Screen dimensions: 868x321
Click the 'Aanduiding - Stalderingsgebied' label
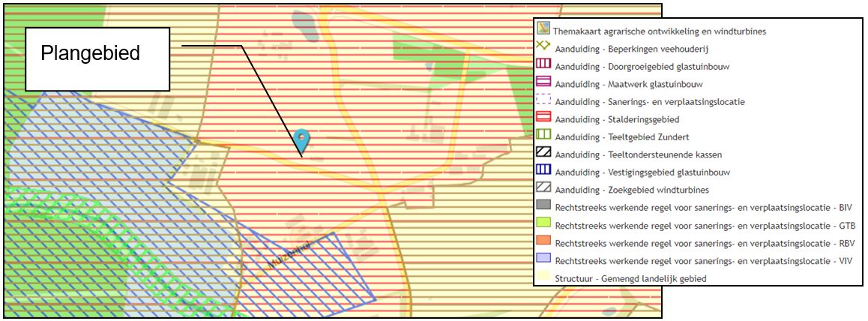[x=617, y=119]
